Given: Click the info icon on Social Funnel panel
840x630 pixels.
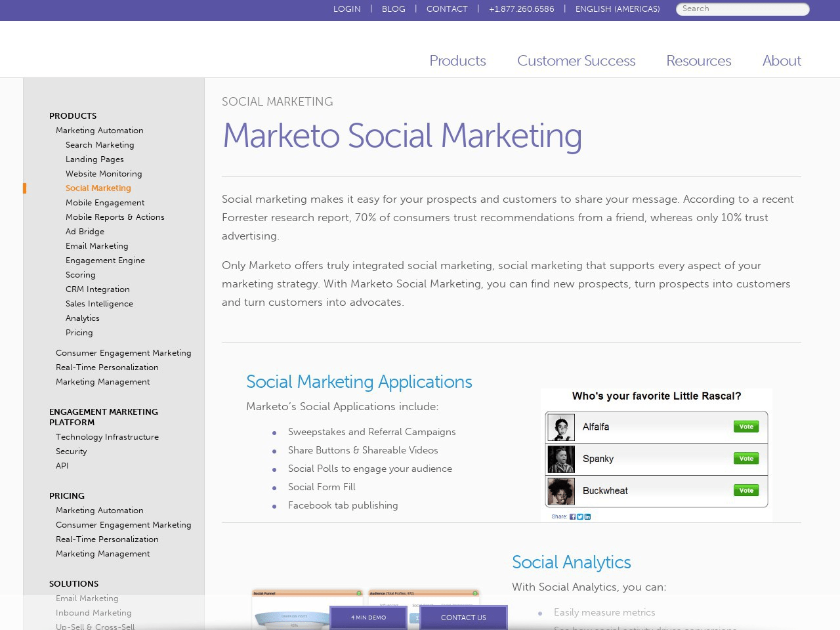Looking at the screenshot, I should tap(358, 593).
